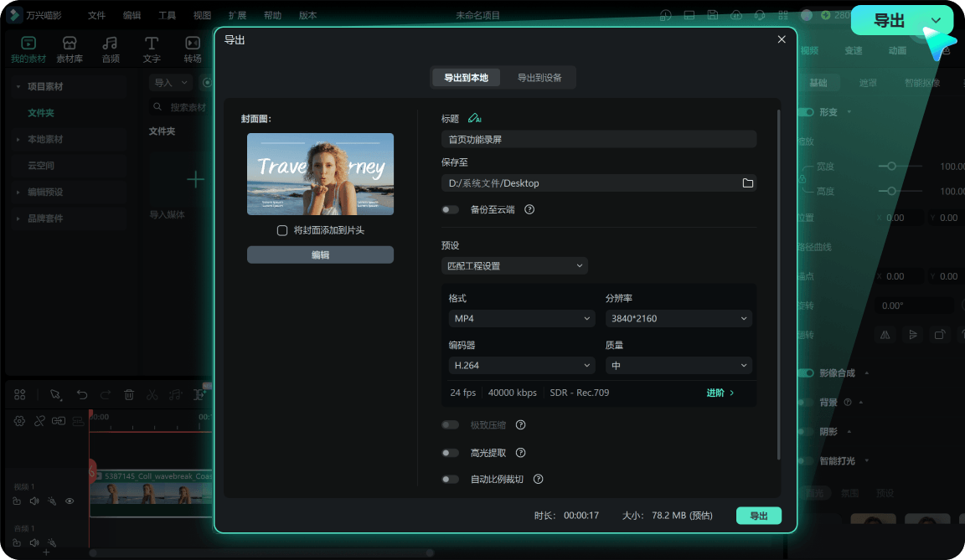Click help icon next to 极致压缩
Viewport: 965px width, 560px height.
pyautogui.click(x=521, y=424)
